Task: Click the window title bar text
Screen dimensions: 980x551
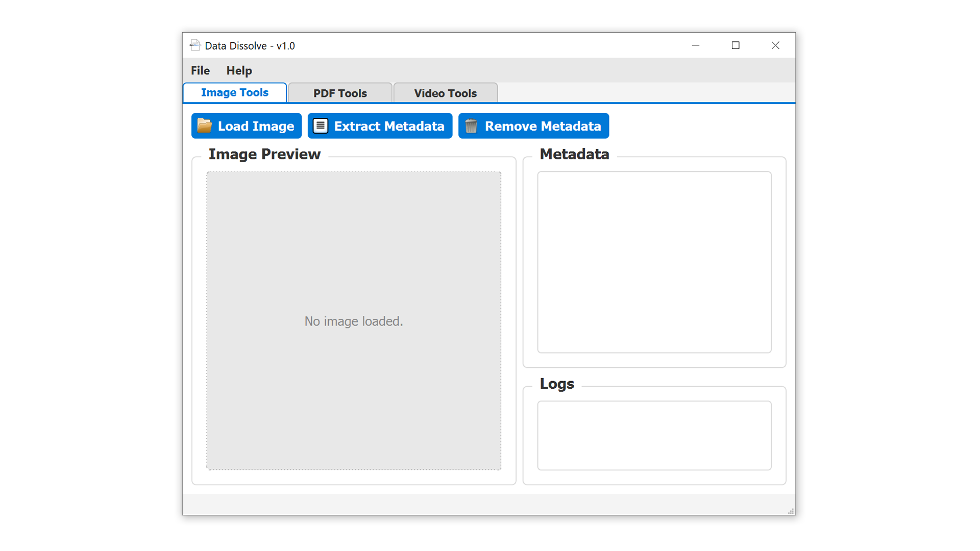Action: tap(250, 46)
